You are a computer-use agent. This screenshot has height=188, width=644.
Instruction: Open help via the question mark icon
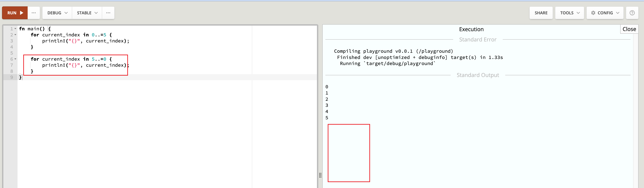pyautogui.click(x=632, y=13)
